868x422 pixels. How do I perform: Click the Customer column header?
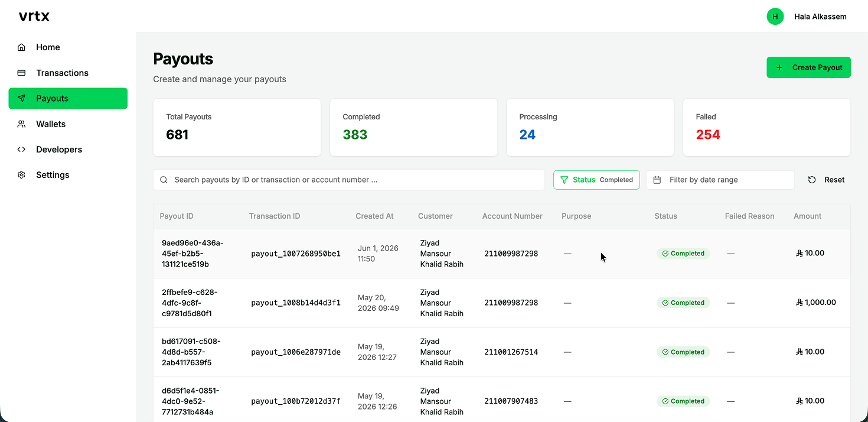coord(435,216)
